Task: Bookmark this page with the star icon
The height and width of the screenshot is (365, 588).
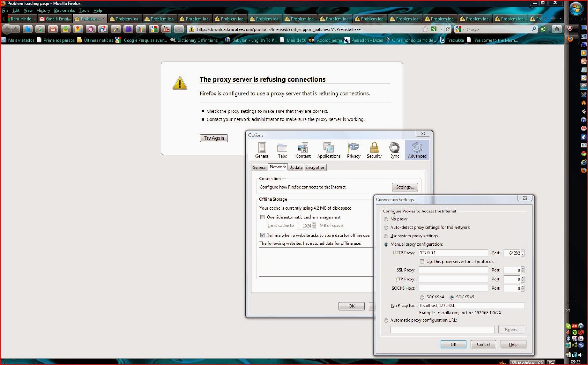Action: (x=425, y=29)
